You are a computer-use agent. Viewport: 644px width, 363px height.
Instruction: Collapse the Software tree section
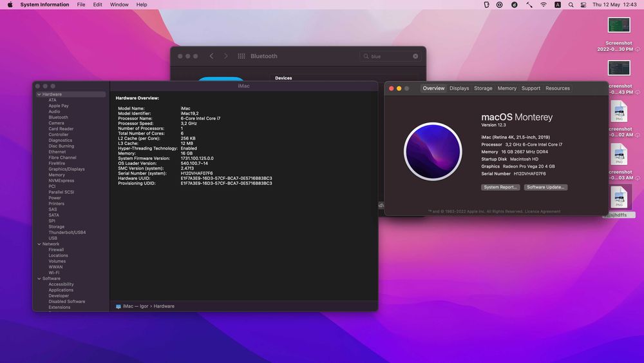pos(39,279)
